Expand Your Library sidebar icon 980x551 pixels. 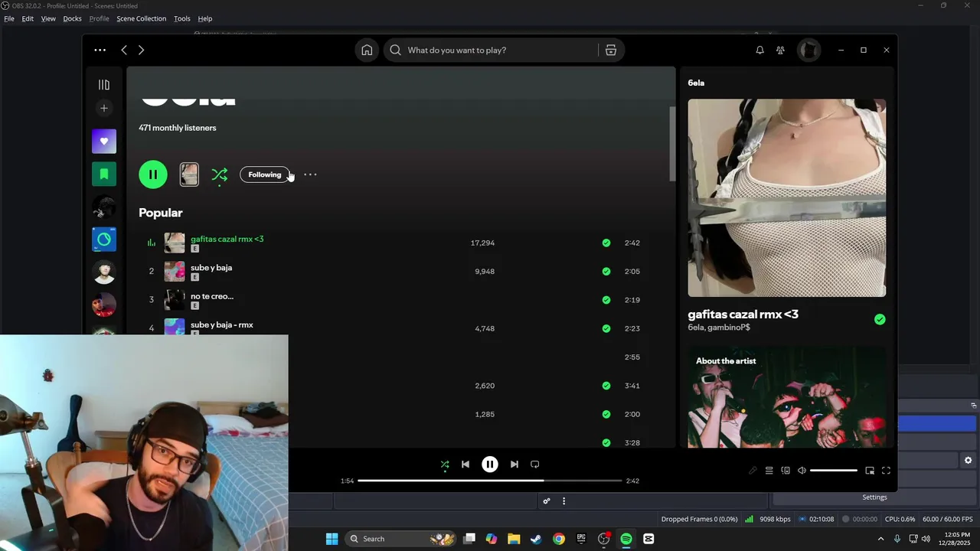click(104, 85)
